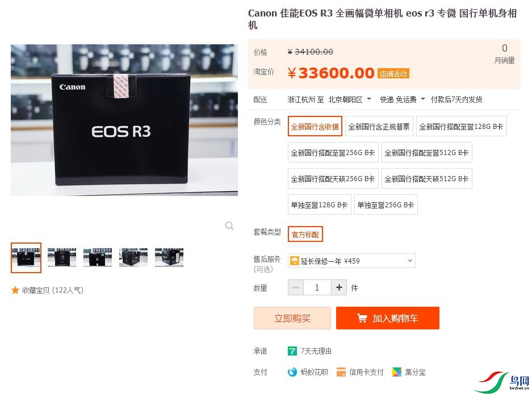Expand the 延长保修一年 after-sales service dropdown
The height and width of the screenshot is (397, 532).
click(x=351, y=261)
